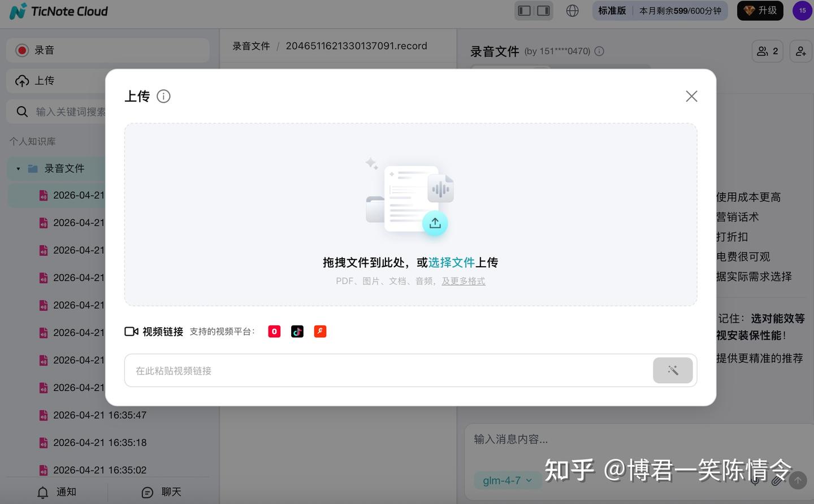Click the file icon beside 16:35:18
Image resolution: width=814 pixels, height=504 pixels.
click(44, 443)
